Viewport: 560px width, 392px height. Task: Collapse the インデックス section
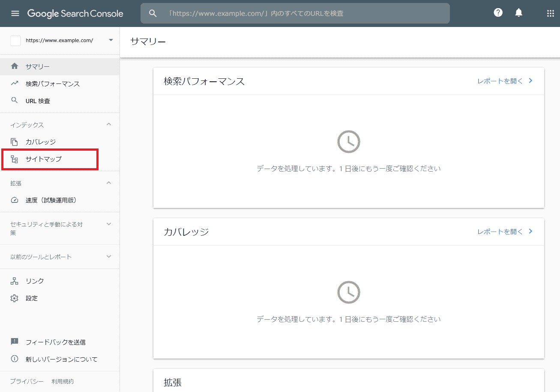pos(108,125)
